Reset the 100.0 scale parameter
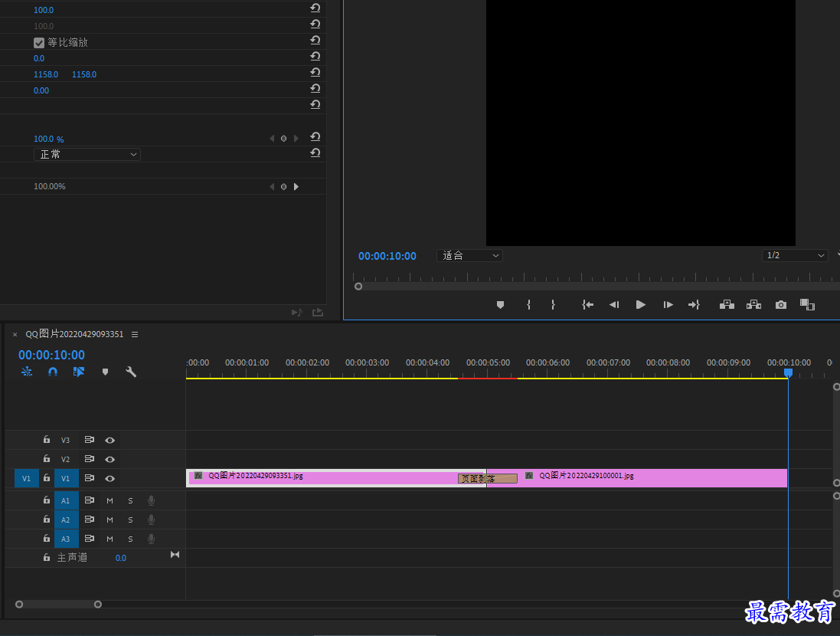The image size is (840, 636). click(x=315, y=8)
